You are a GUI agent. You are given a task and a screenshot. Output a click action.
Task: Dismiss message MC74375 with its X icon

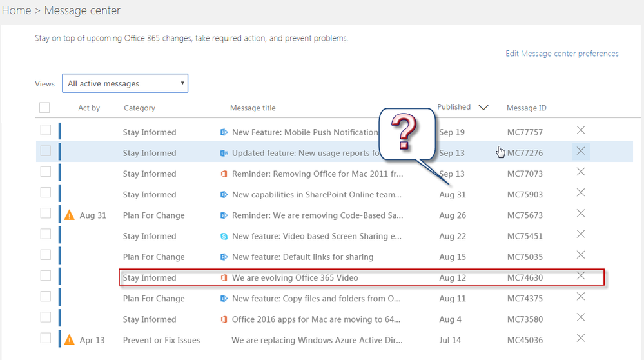click(x=581, y=296)
